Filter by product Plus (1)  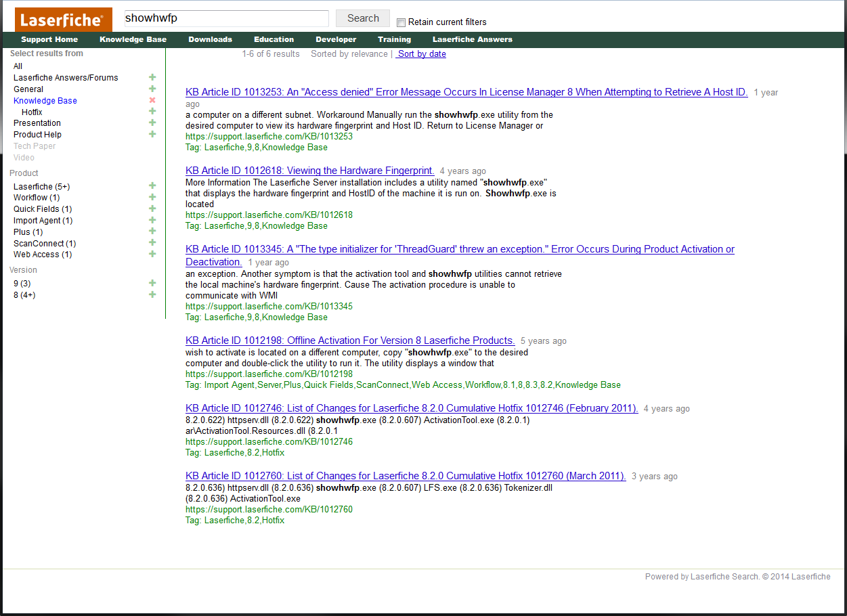pyautogui.click(x=28, y=232)
